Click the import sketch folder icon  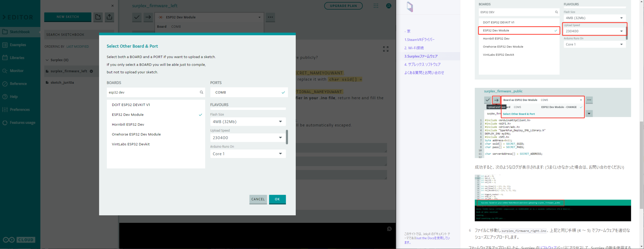pos(98,17)
